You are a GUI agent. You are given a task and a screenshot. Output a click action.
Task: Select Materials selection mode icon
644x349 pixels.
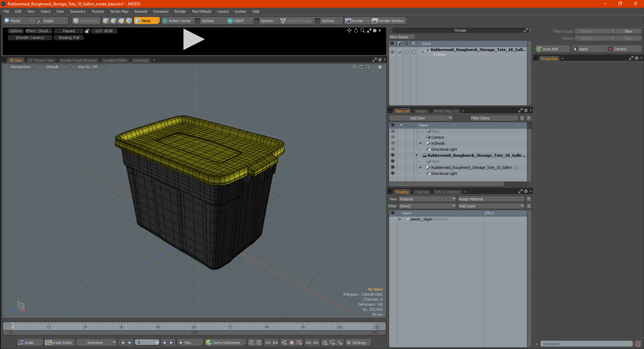click(129, 21)
